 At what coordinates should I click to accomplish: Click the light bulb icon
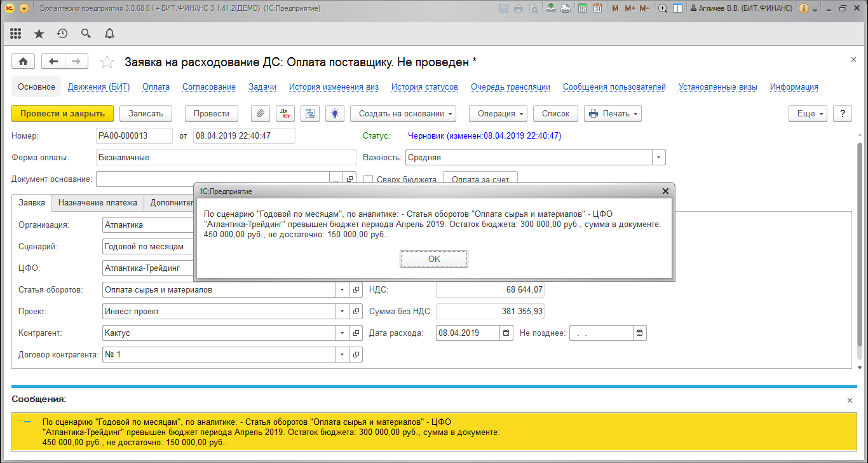[x=334, y=113]
